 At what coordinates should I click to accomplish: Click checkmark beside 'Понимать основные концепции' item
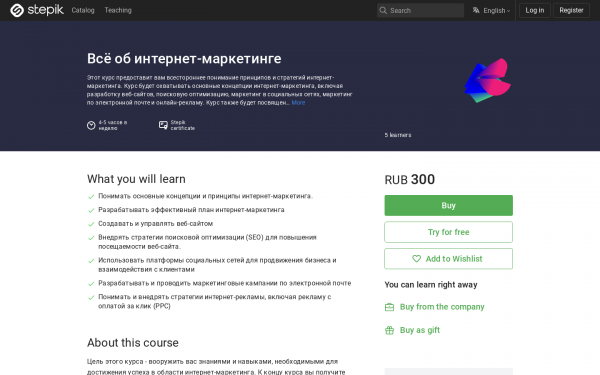(x=91, y=197)
